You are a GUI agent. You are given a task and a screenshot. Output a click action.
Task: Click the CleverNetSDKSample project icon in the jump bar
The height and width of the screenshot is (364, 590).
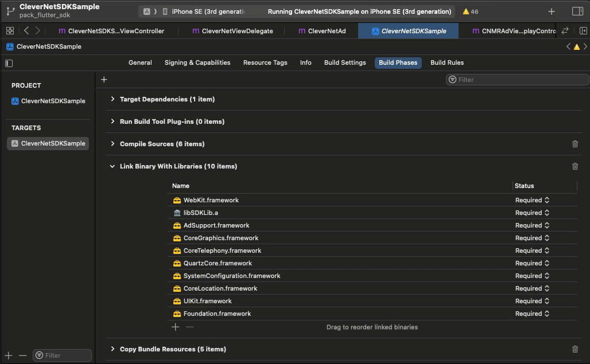[x=10, y=46]
